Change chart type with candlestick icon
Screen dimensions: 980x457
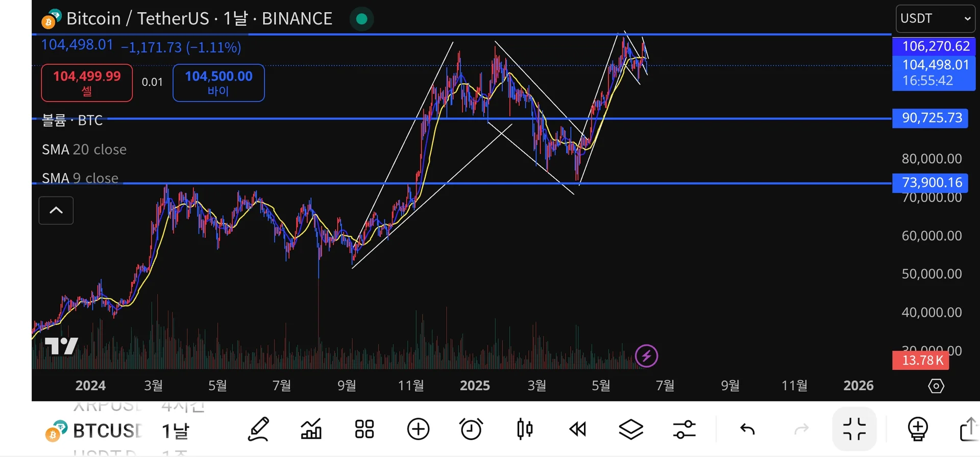tap(525, 429)
